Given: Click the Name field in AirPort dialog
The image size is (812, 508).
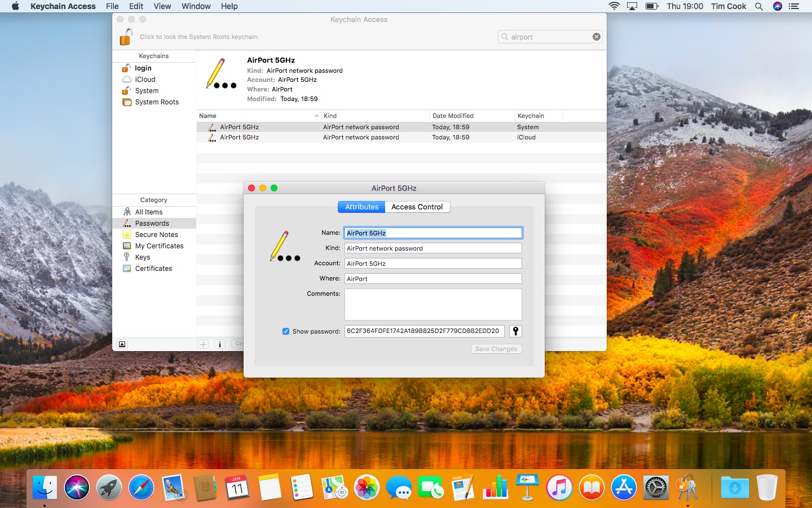Looking at the screenshot, I should (x=433, y=233).
